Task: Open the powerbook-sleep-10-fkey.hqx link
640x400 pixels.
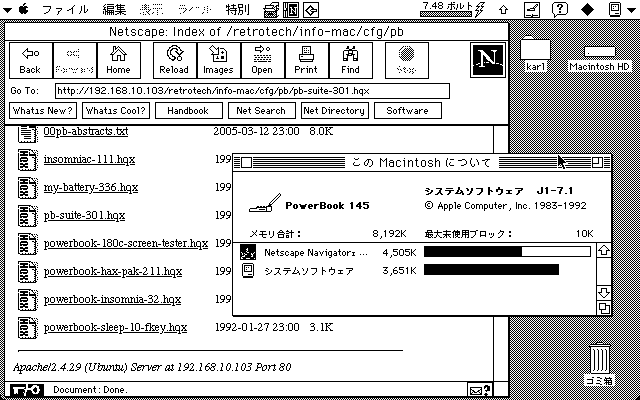Action: [x=116, y=328]
